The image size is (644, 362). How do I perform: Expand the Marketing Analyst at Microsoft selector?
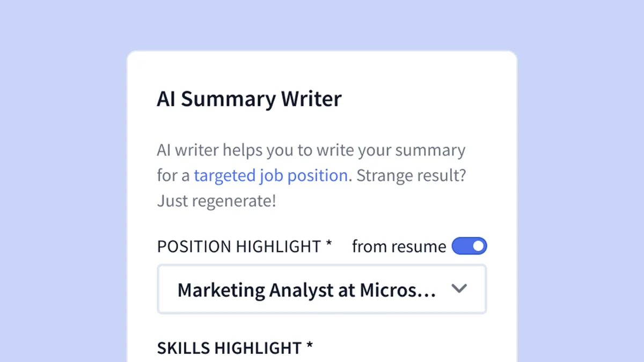[x=321, y=289]
